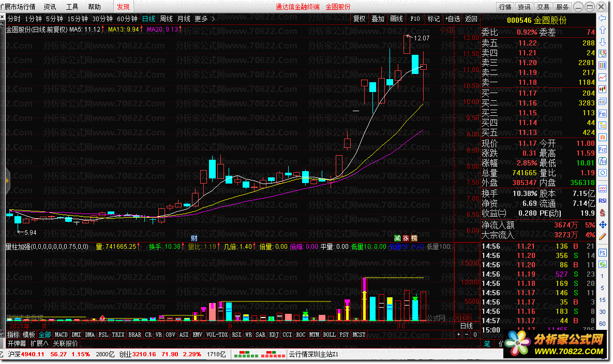Viewport: 613px width, 364px height.
Task: Click the F12 sidebar icon
Action: [x=603, y=149]
